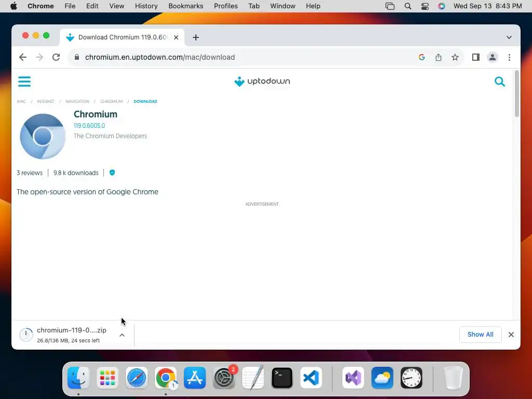This screenshot has width=532, height=399.
Task: Open the History menu
Action: coord(146,6)
